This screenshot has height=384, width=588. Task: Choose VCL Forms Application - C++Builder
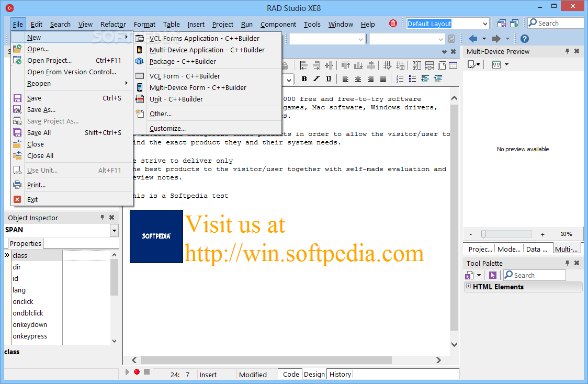pyautogui.click(x=208, y=38)
